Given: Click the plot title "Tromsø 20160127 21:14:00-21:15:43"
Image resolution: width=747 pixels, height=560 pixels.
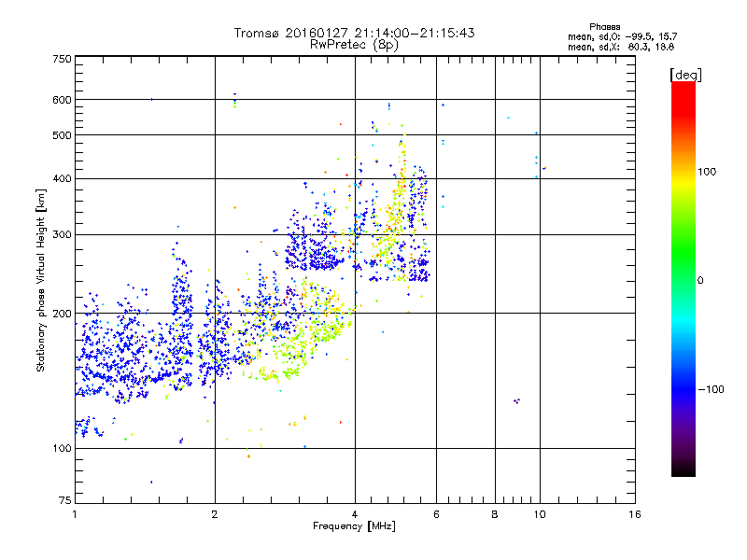Looking at the screenshot, I should [x=354, y=33].
